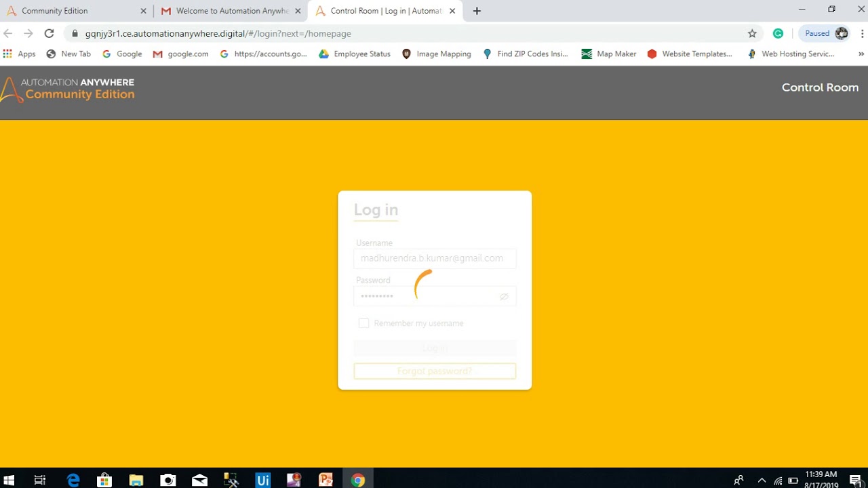The image size is (868, 488).
Task: Open the Employee Status bookmark
Action: point(355,54)
